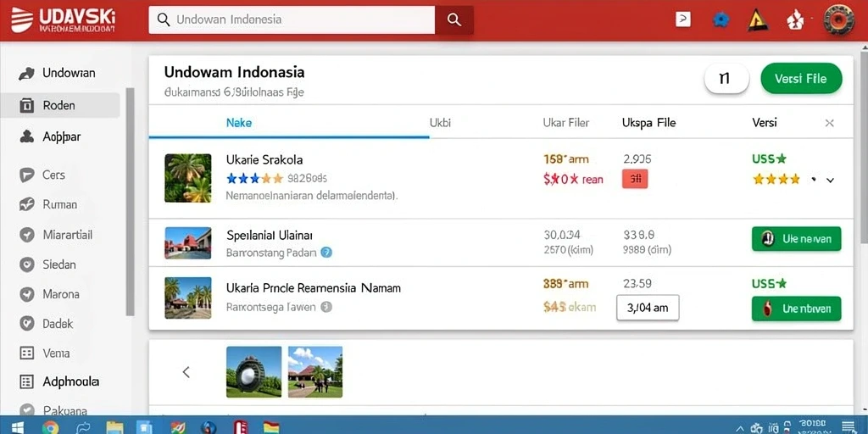Switch to the Neke tab
Image resolution: width=868 pixels, height=434 pixels.
238,123
